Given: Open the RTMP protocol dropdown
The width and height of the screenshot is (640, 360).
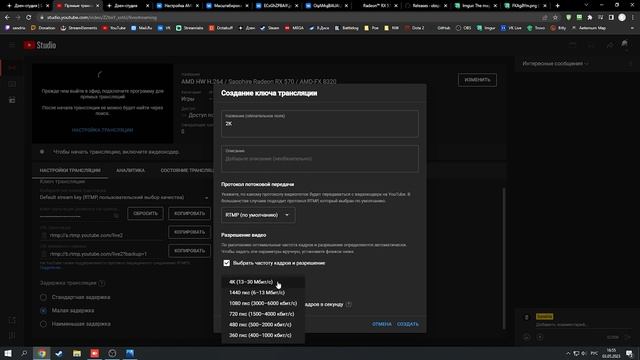Looking at the screenshot, I should point(258,215).
